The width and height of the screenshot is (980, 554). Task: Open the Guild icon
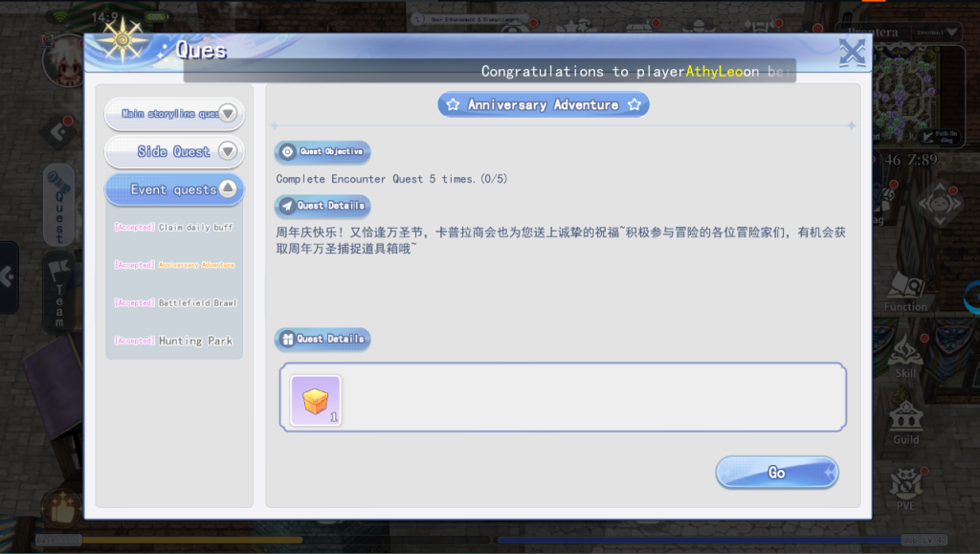point(905,421)
